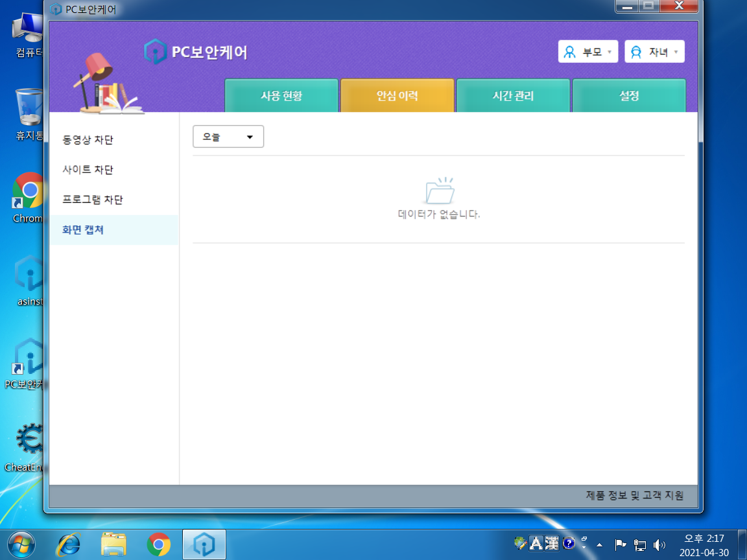Open the 설정 tab
747x560 pixels.
point(629,96)
